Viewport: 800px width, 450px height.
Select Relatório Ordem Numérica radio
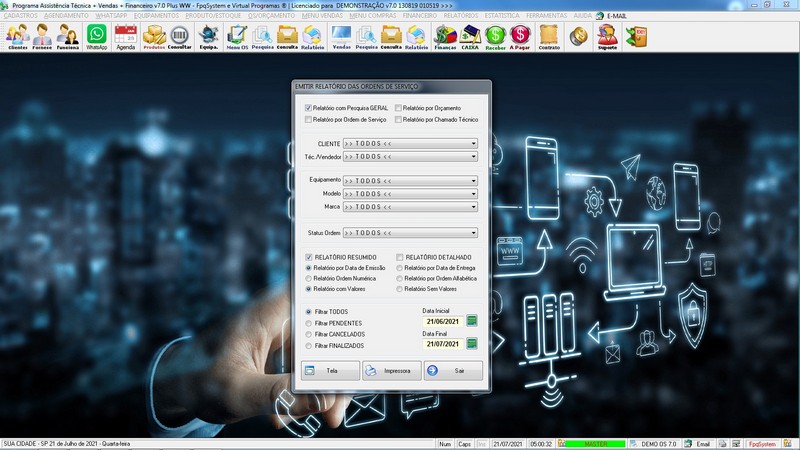click(x=308, y=279)
